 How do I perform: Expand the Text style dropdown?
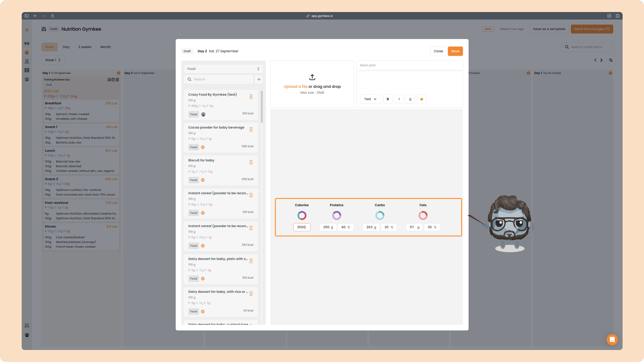(371, 99)
